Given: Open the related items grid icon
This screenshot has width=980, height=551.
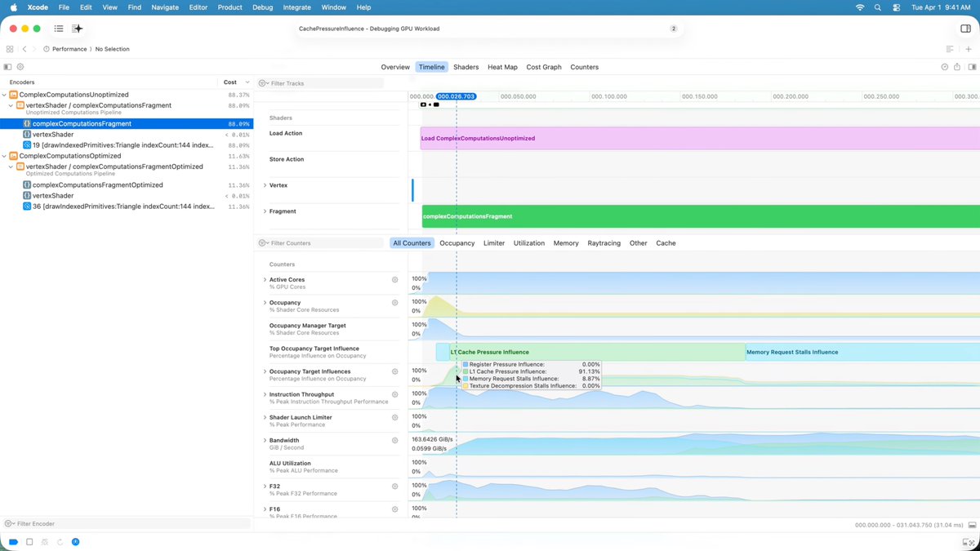Looking at the screenshot, I should click(10, 49).
